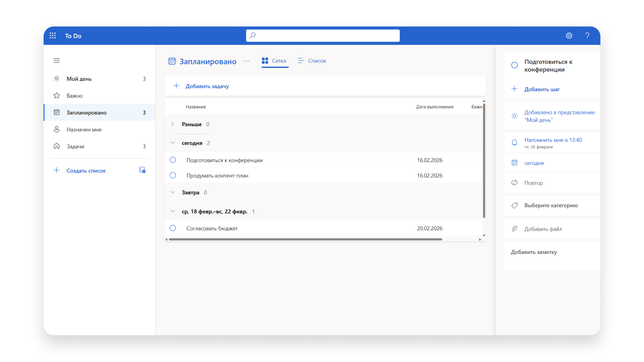Add a step with Добавить шаг

tap(542, 89)
